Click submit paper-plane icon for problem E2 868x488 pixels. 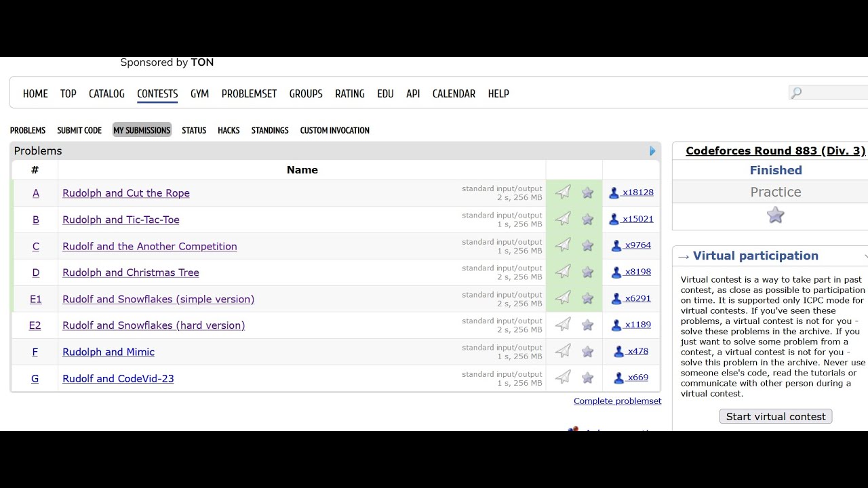(563, 325)
